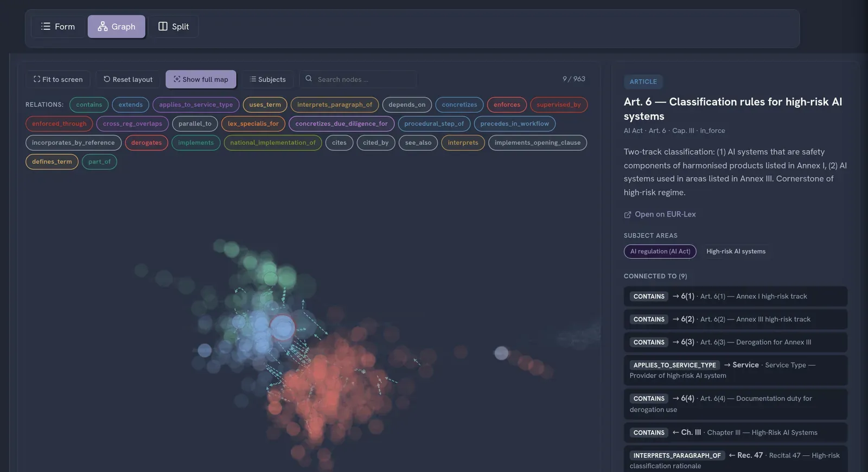Viewport: 868px width, 472px height.
Task: Toggle the concretizes relation filter
Action: [x=459, y=105]
